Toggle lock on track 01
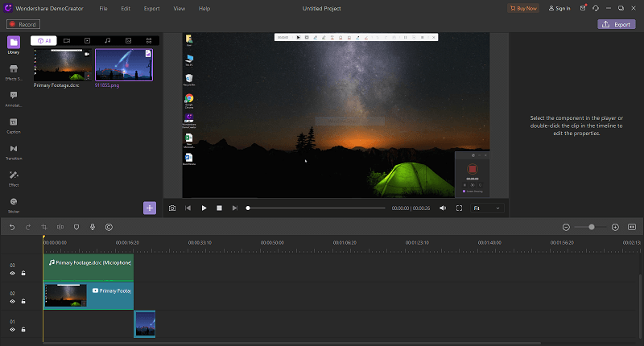The image size is (644, 346). click(23, 329)
